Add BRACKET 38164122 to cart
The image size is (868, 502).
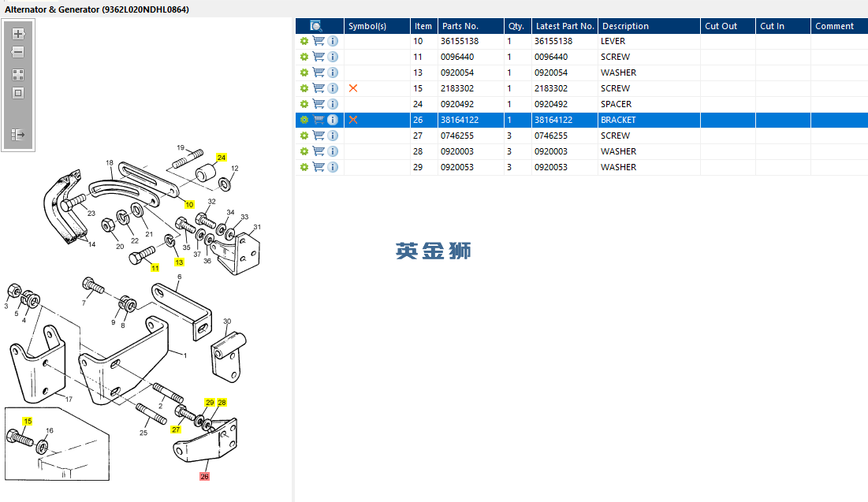click(x=319, y=120)
